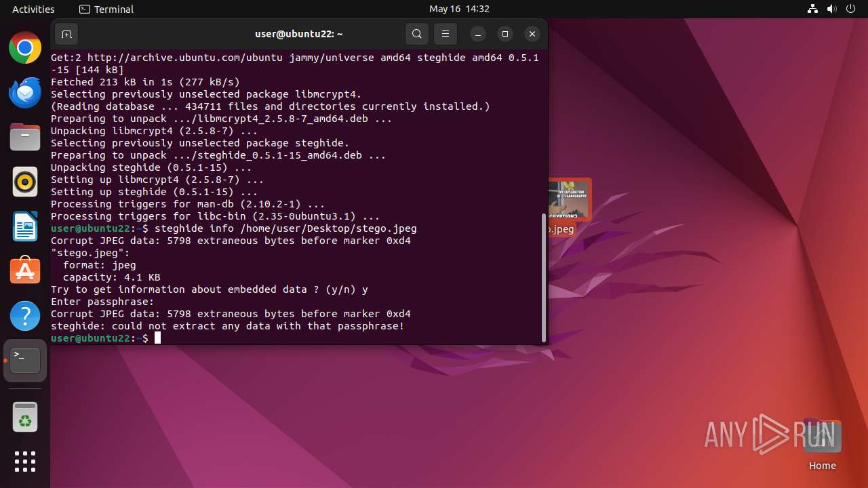Click the volume icon in top bar

point(832,9)
